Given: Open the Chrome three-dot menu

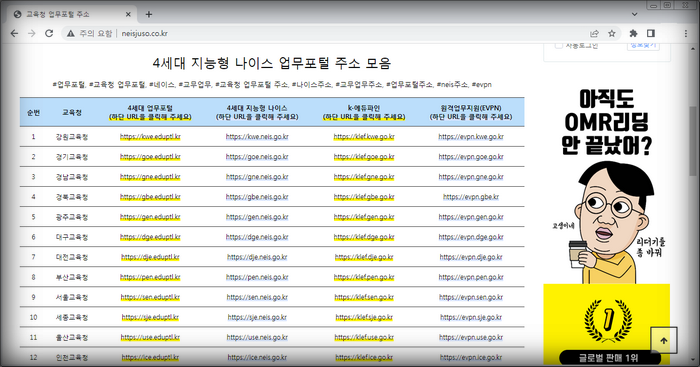Looking at the screenshot, I should coord(686,33).
